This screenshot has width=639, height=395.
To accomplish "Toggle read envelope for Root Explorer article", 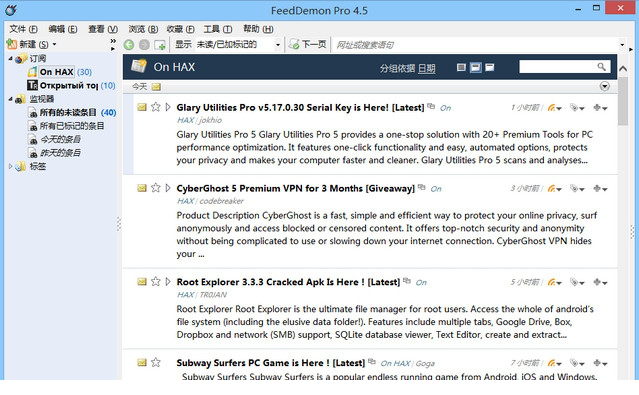I will tap(142, 282).
